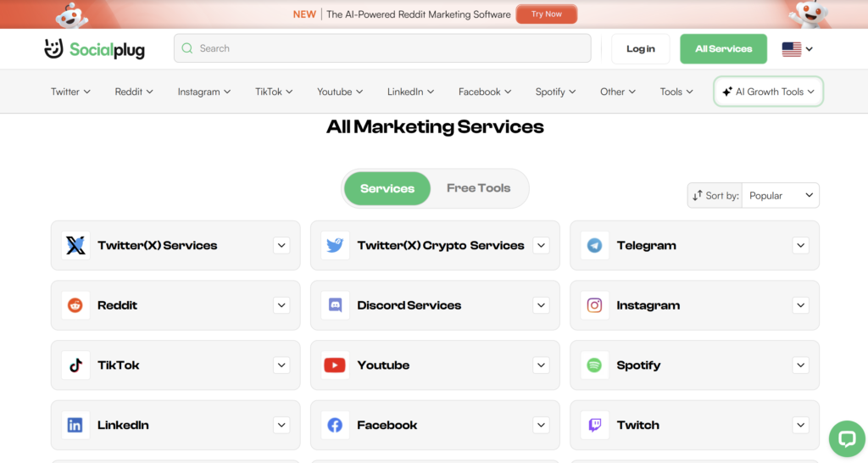868x463 pixels.
Task: Expand the Twitch card chevron
Action: [800, 425]
